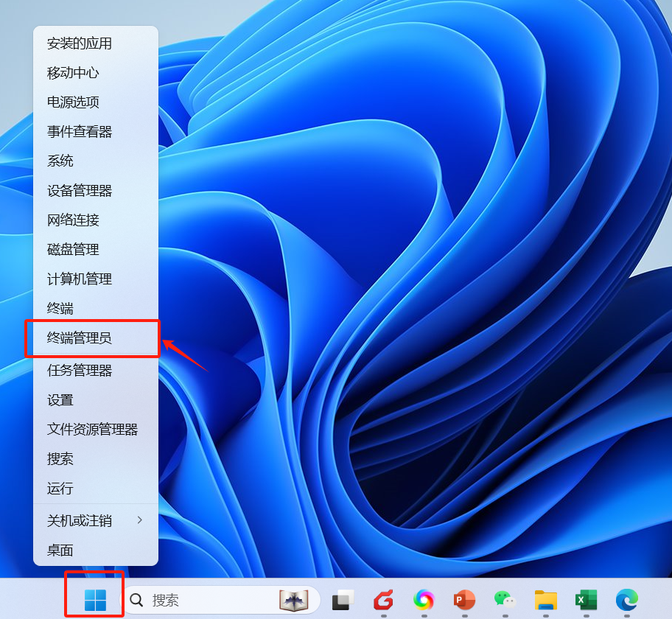Launch the colorful pinwheel app icon
Screen dimensions: 672x619
(x=424, y=599)
